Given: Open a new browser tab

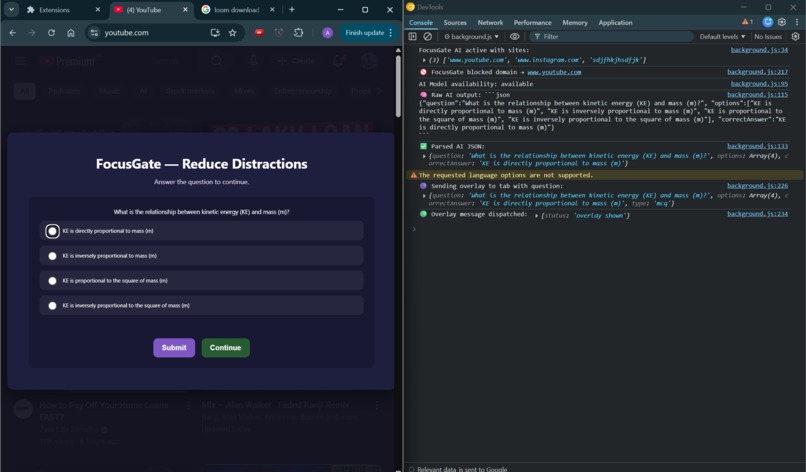Looking at the screenshot, I should (x=292, y=10).
